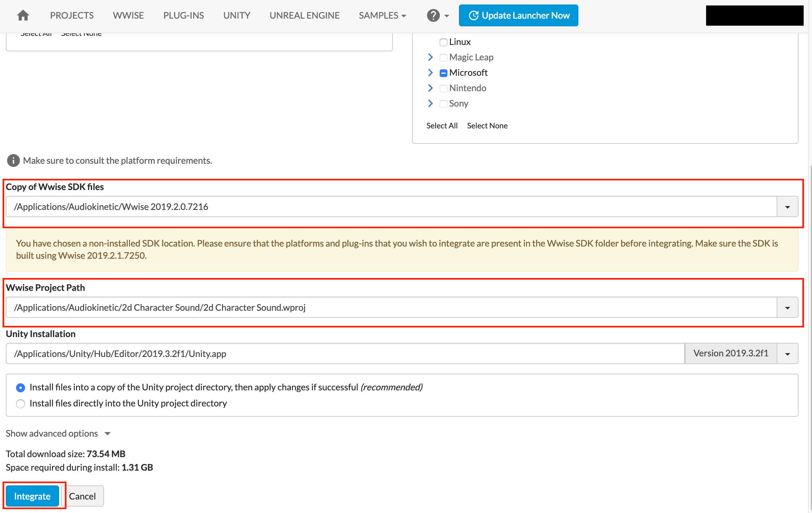Switch to the Unity tab
This screenshot has width=812, height=513.
pyautogui.click(x=237, y=15)
